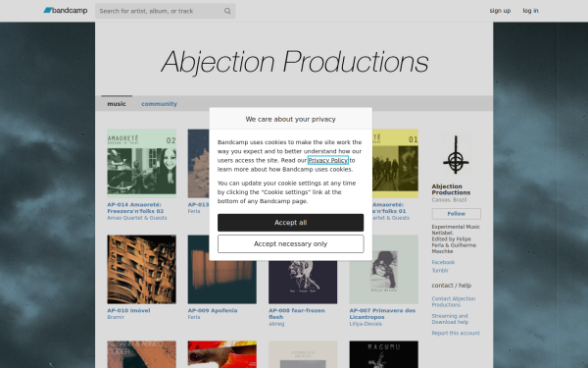Open the RAGMMU black album cover
The height and width of the screenshot is (368, 588).
(384, 354)
